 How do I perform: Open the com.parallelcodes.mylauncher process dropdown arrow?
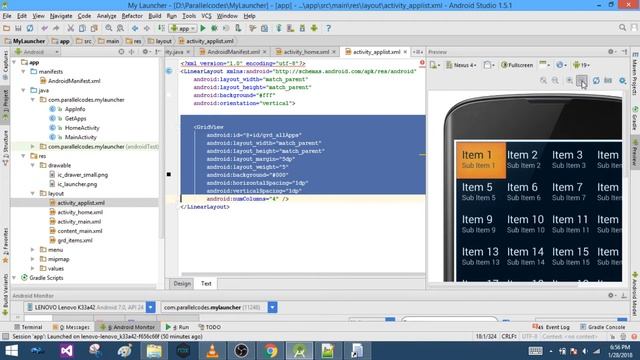[272, 307]
